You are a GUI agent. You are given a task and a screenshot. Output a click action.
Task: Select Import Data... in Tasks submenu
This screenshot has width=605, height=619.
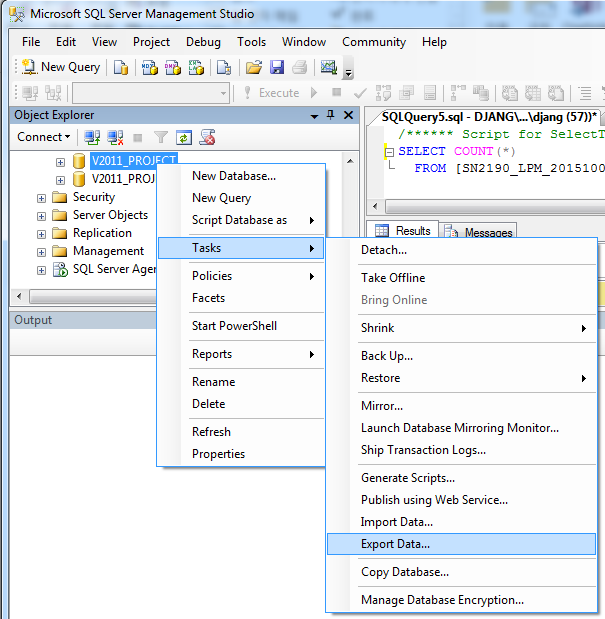[461, 522]
